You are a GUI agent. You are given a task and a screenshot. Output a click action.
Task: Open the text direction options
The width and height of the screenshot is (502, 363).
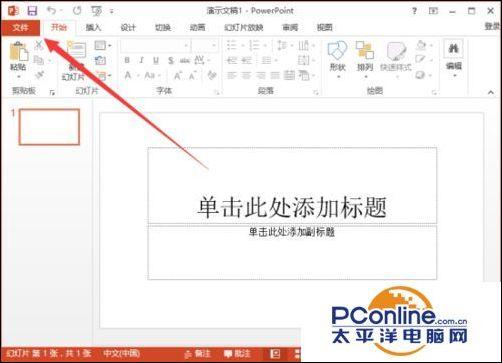pos(306,45)
